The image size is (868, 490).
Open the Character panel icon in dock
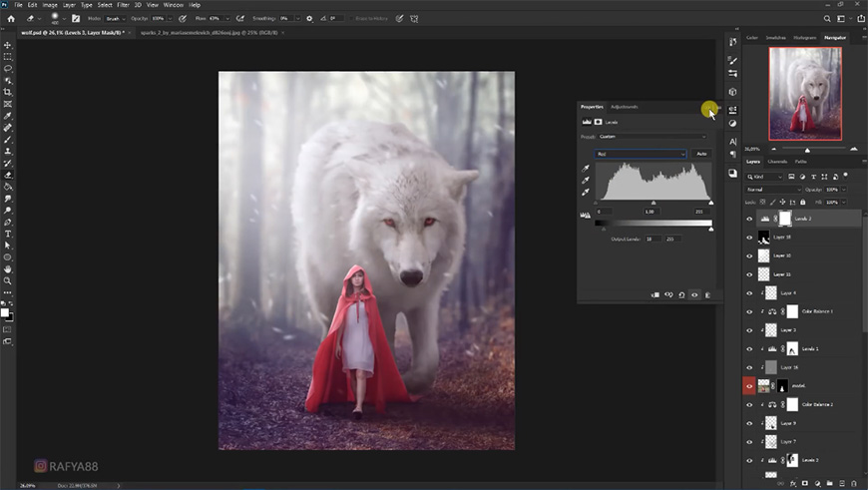coord(732,142)
